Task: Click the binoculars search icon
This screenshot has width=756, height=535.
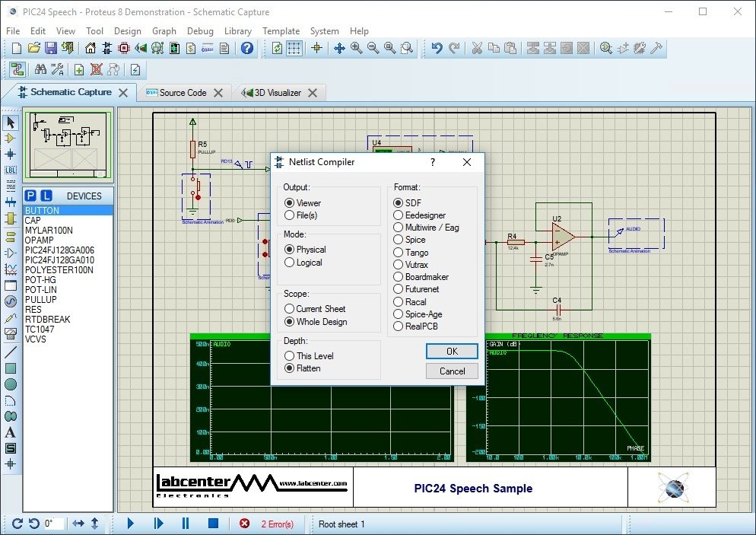Action: [x=40, y=70]
